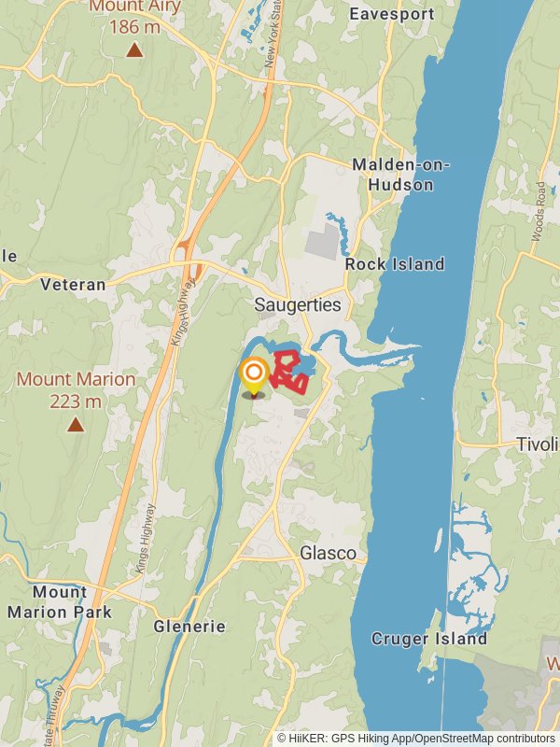Click the Mount Airy 186 m label
The height and width of the screenshot is (747, 560).
(x=134, y=17)
